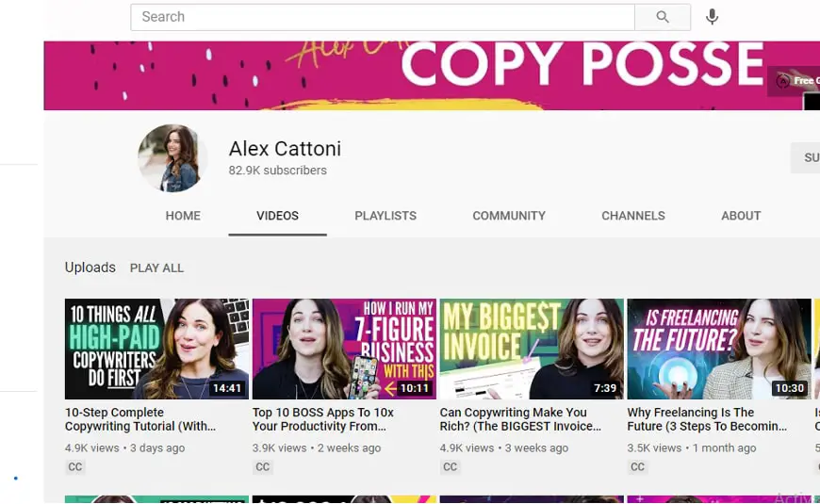820x504 pixels.
Task: Click '3.5K views • 1 month ago' text
Action: coord(692,448)
